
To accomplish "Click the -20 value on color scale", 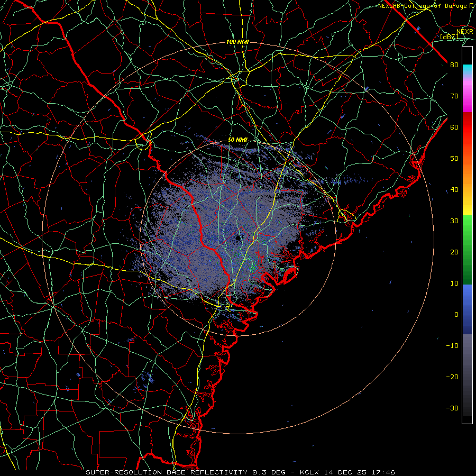I will 452,377.
